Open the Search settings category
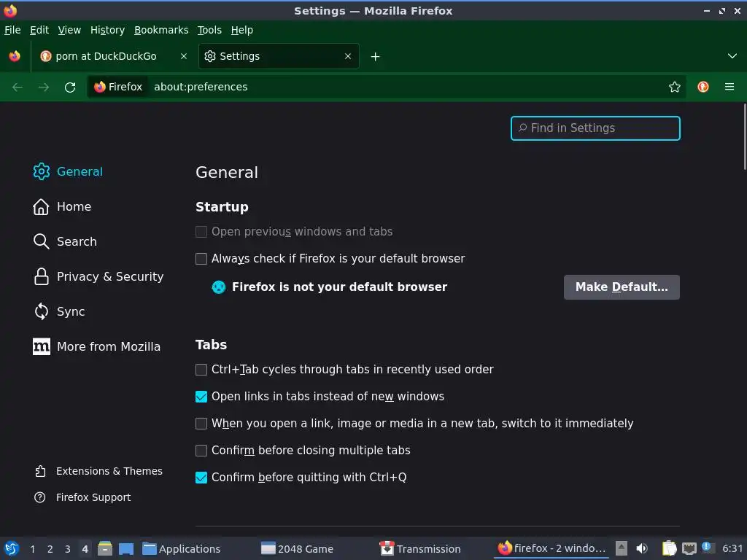 65,241
